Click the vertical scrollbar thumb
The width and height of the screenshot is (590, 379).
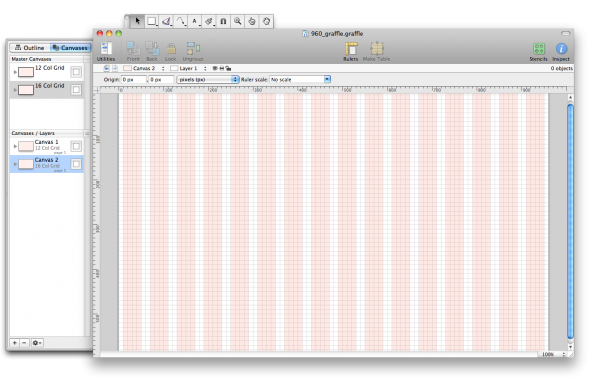[570, 221]
